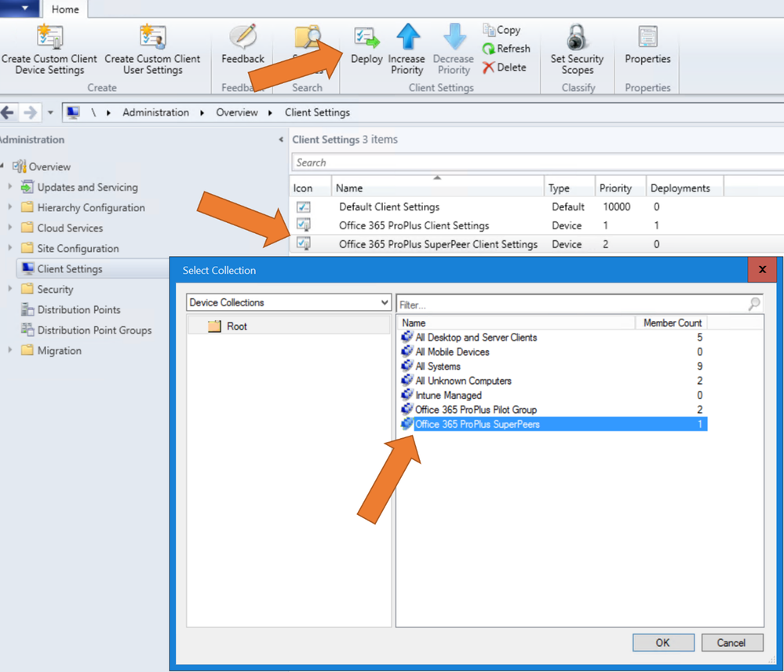The image size is (784, 672).
Task: Collapse the Administration navigation pane
Action: pyautogui.click(x=281, y=140)
